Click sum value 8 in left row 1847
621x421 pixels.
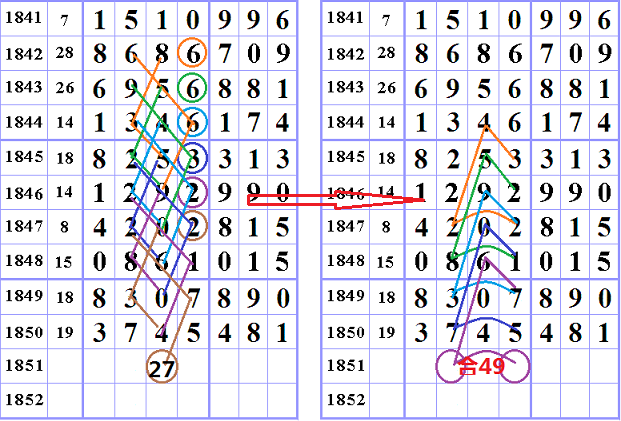(65, 227)
